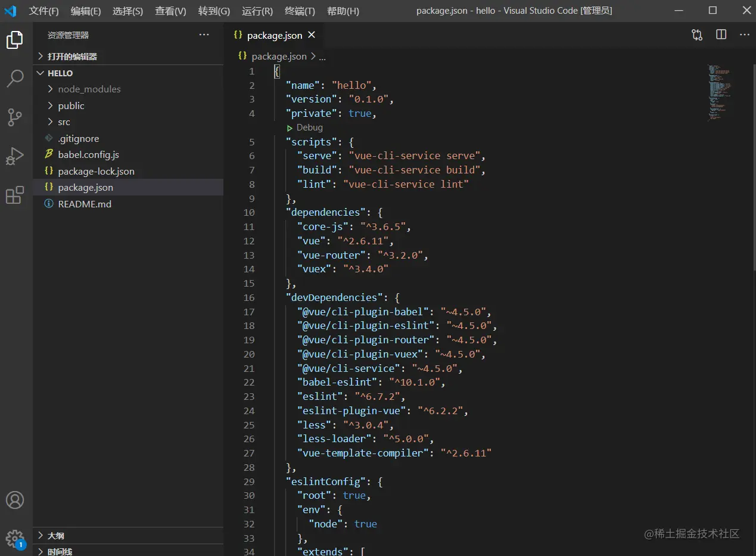Split the editor to the right
Viewport: 756px width, 556px height.
click(721, 35)
